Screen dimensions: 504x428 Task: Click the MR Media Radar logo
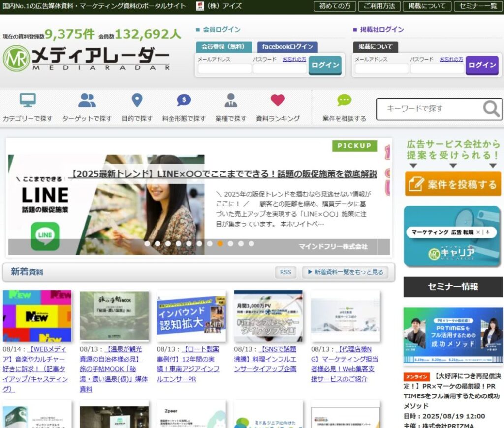[86, 58]
